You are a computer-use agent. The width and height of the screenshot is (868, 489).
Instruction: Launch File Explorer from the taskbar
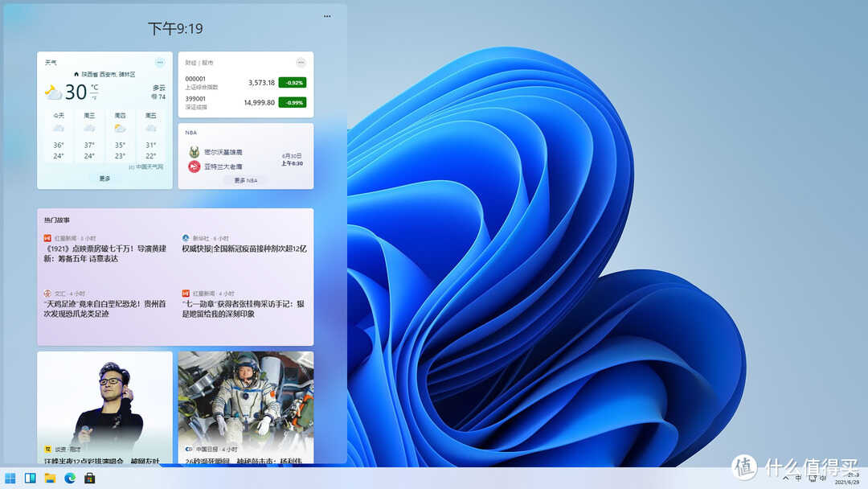coord(50,479)
